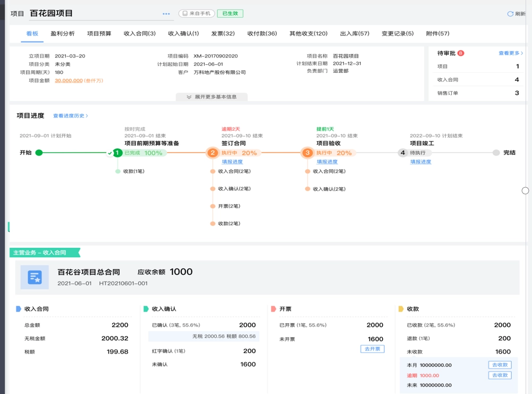Click the refresh (刷新) icon
This screenshot has width=532, height=394.
click(510, 14)
